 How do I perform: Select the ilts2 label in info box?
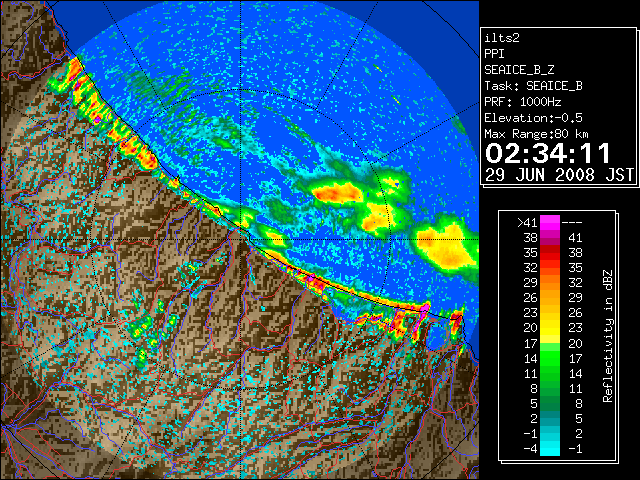(x=502, y=38)
